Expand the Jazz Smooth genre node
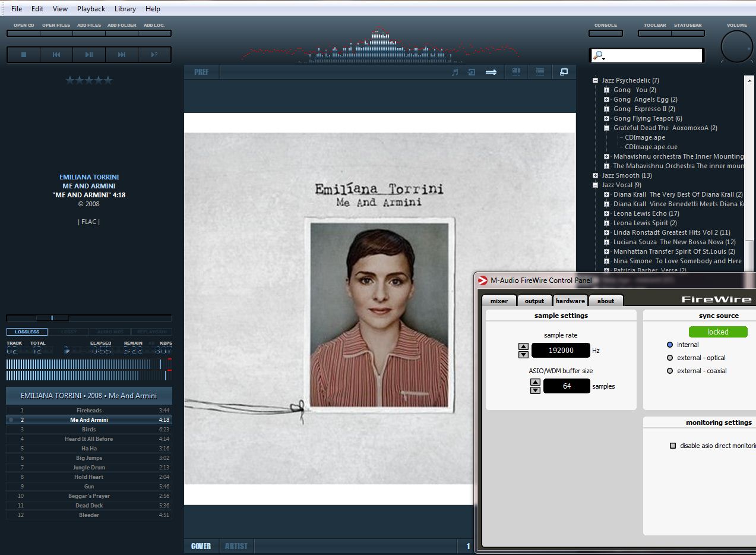This screenshot has width=756, height=555. tap(595, 175)
